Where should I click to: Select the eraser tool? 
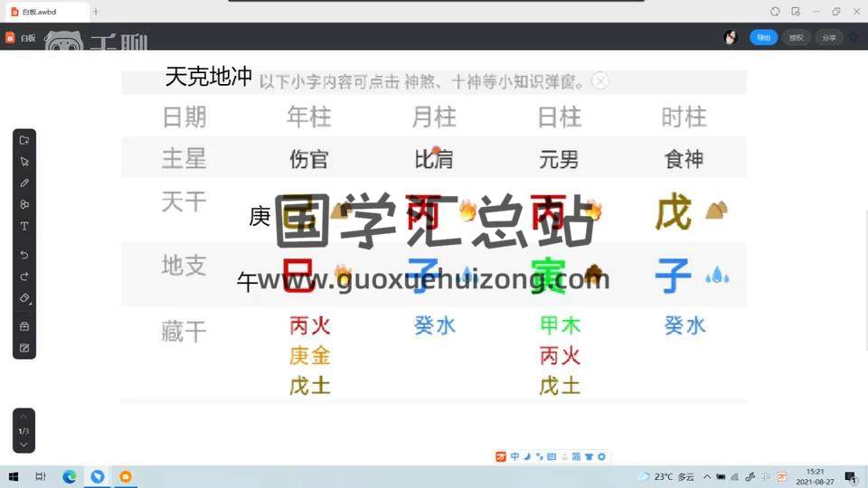click(x=24, y=298)
